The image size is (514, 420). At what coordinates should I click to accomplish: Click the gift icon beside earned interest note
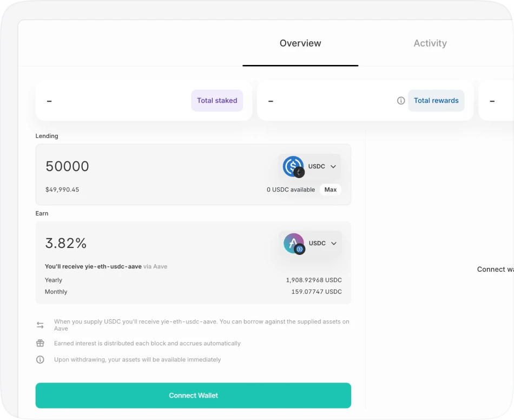coord(40,343)
